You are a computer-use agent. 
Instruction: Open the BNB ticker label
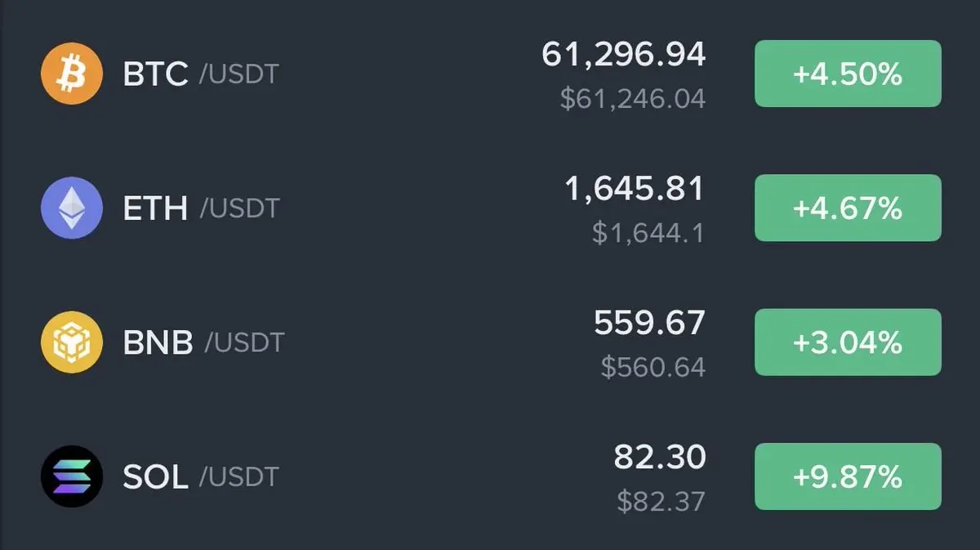tap(158, 342)
